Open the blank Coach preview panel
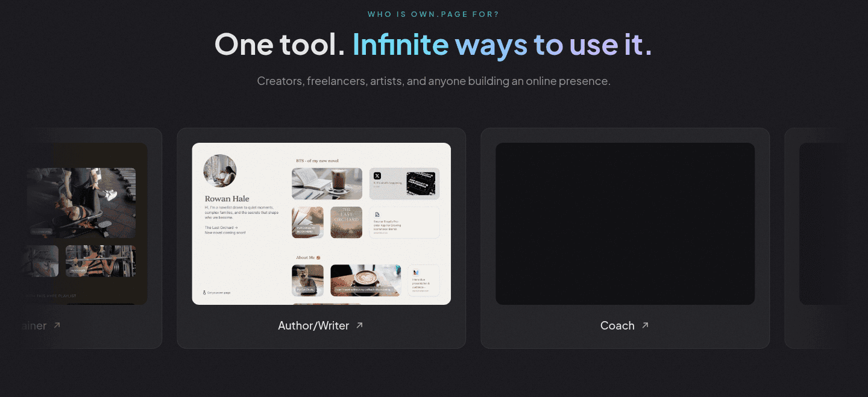 coord(625,224)
